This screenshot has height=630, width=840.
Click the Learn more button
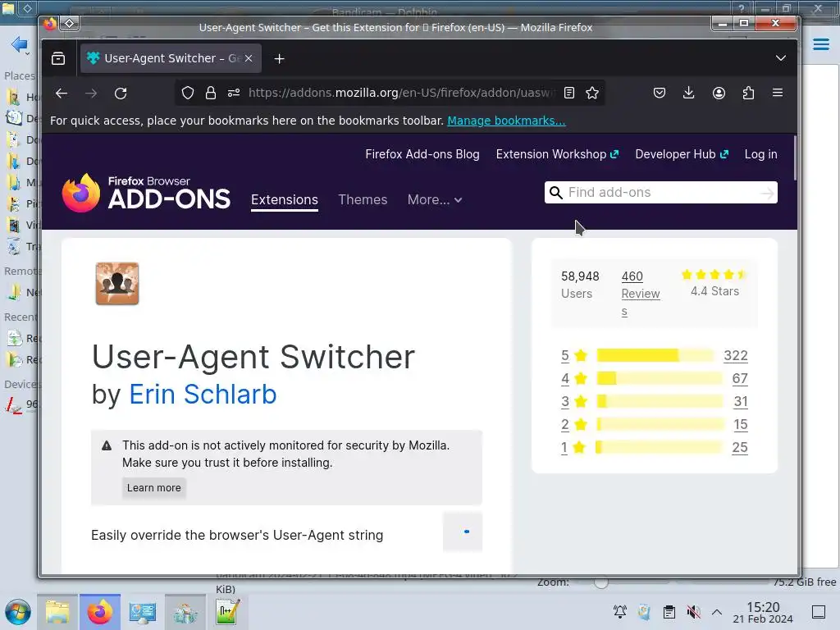pos(153,488)
